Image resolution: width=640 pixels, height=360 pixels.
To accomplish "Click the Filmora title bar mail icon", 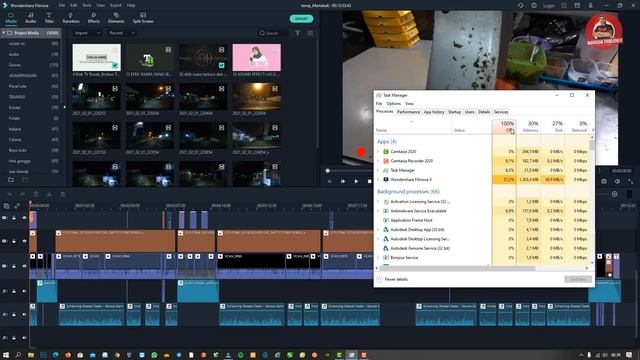I will click(x=577, y=5).
